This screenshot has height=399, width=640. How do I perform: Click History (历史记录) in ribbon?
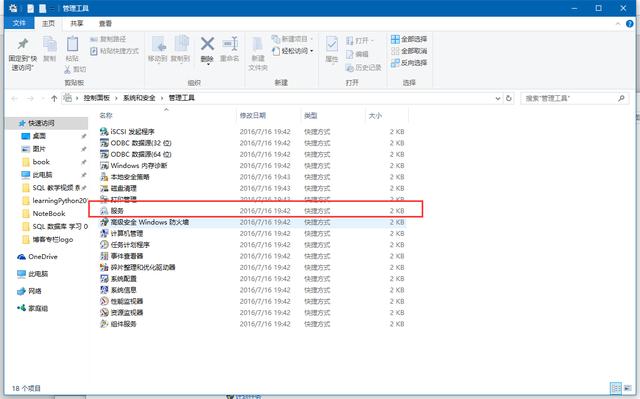(x=363, y=67)
